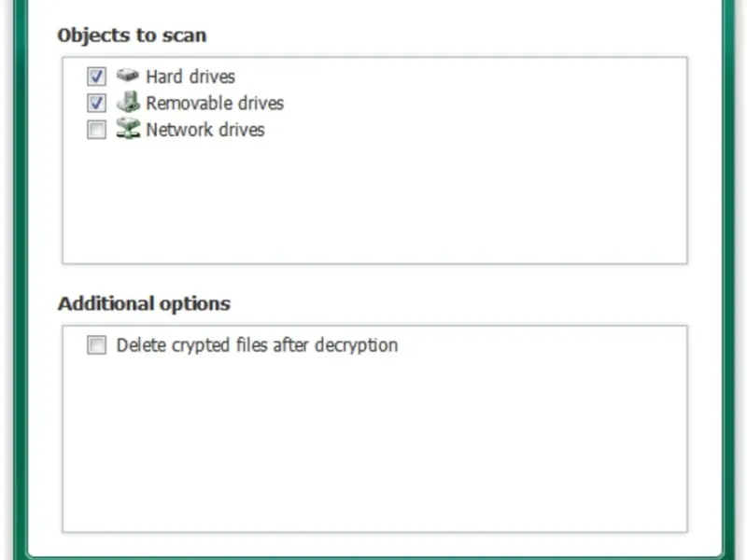Select the Network drives text label
747x560 pixels.
(x=205, y=130)
